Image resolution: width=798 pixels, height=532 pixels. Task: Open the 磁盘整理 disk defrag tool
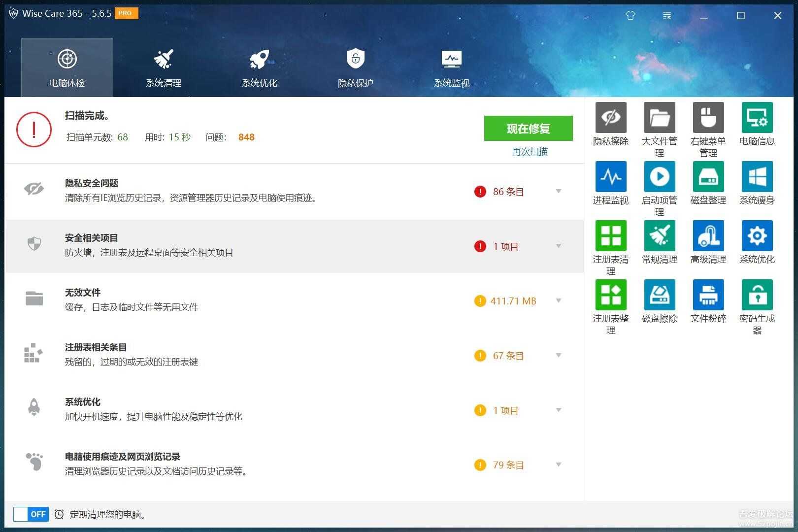(x=708, y=177)
